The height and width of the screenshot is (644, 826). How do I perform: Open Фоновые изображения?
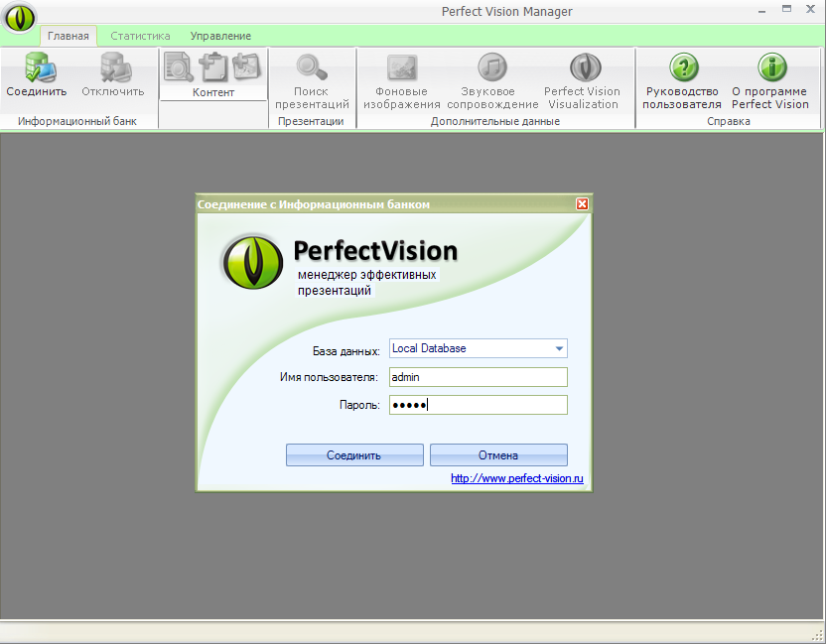coord(401,81)
